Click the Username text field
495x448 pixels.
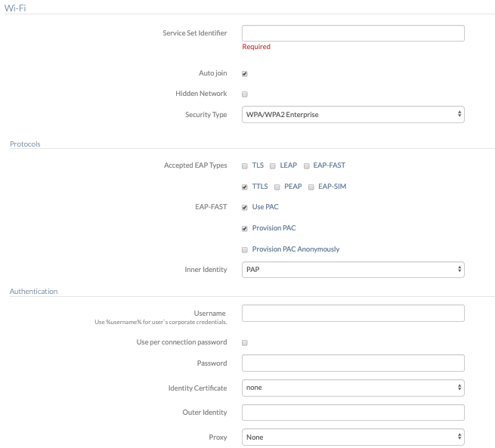[353, 314]
